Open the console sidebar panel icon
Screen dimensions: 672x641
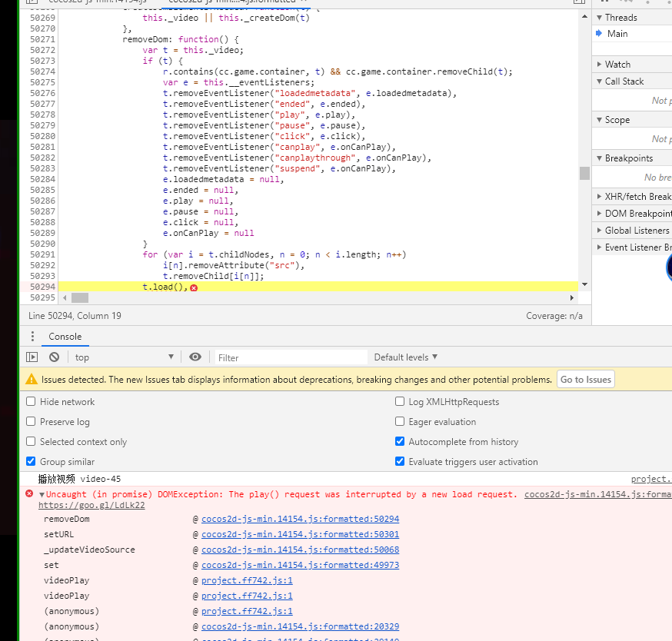32,357
